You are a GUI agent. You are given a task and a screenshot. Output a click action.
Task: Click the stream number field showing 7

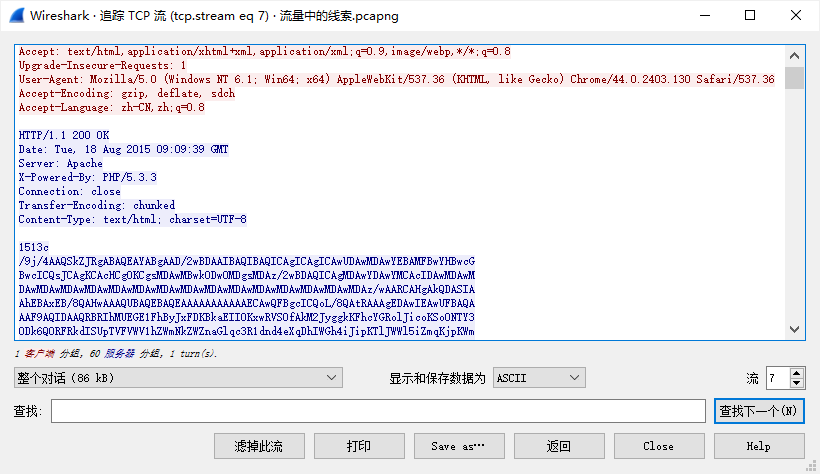pyautogui.click(x=777, y=377)
